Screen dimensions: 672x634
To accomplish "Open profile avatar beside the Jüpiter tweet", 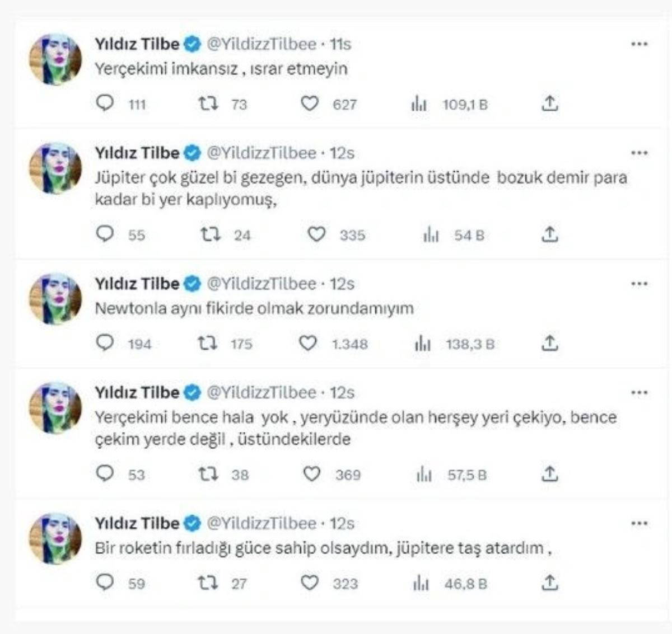I will pyautogui.click(x=55, y=168).
